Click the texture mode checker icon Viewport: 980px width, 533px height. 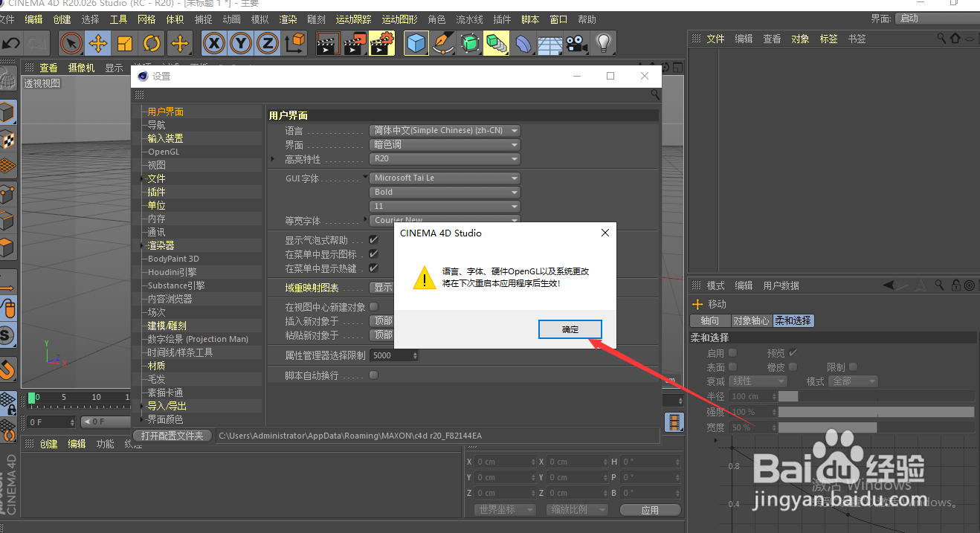(7, 139)
